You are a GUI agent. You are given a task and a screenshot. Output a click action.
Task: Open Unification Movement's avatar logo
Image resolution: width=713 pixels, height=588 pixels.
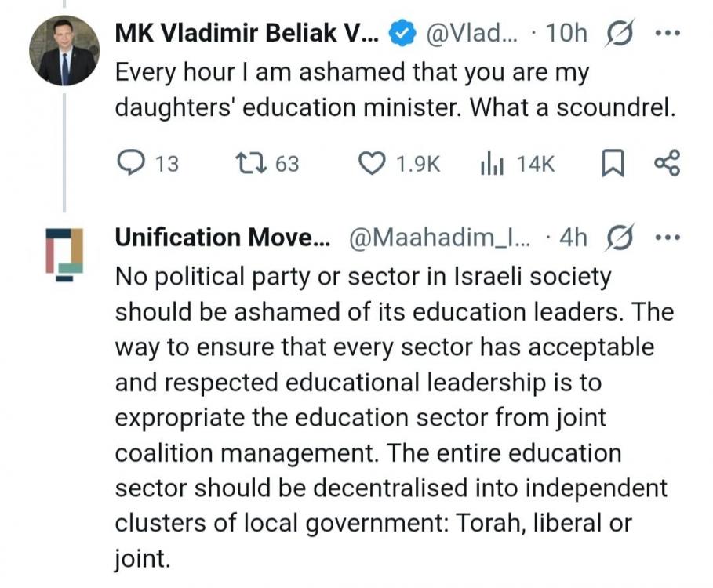(64, 252)
